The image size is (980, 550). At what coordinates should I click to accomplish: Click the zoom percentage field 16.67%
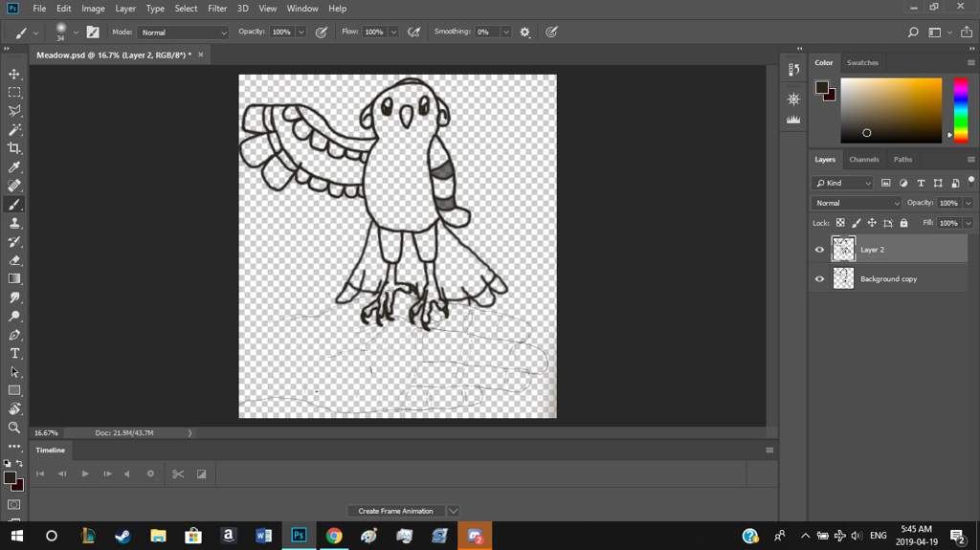pos(46,432)
